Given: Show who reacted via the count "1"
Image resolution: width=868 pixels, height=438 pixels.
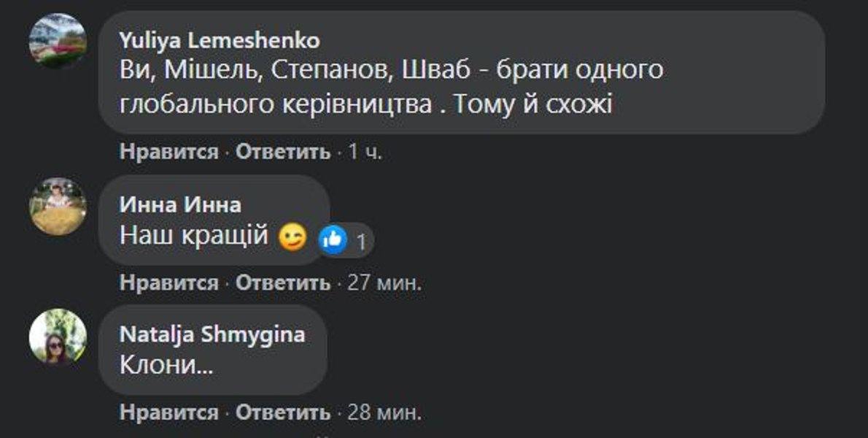Looking at the screenshot, I should pos(361,241).
